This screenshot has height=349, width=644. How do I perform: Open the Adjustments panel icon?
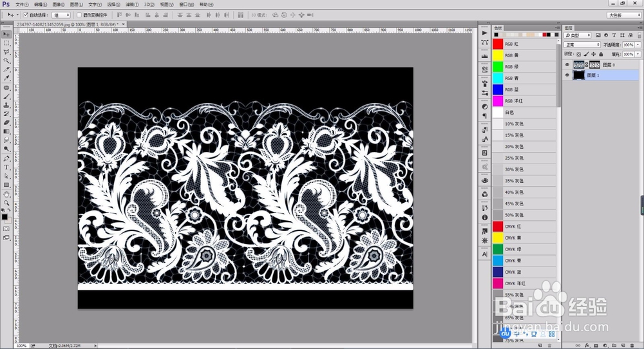485,106
